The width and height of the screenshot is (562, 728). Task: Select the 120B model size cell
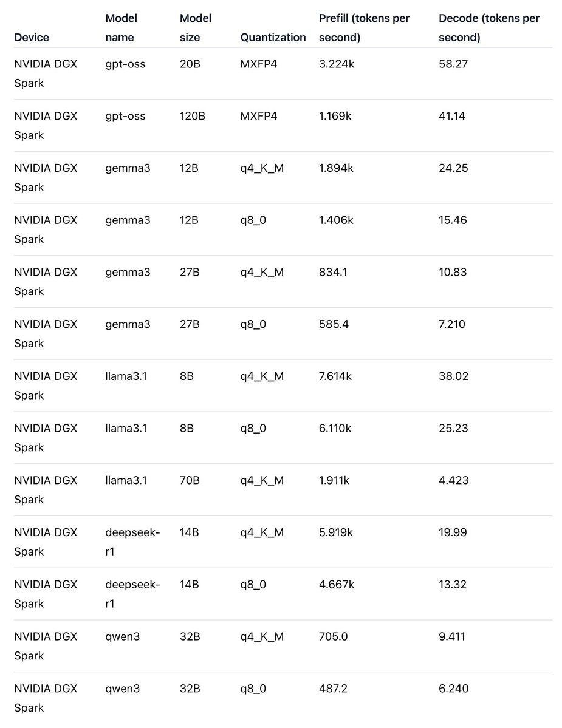coord(192,116)
